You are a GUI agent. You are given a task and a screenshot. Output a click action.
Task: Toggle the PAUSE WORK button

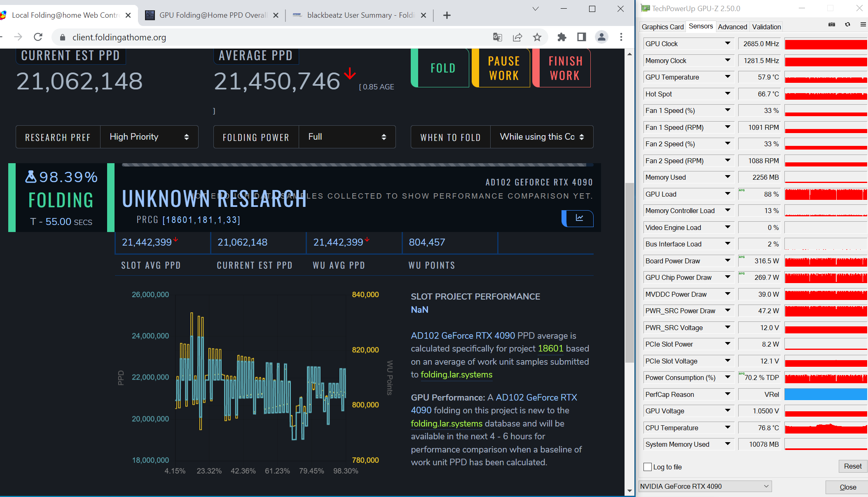[503, 68]
